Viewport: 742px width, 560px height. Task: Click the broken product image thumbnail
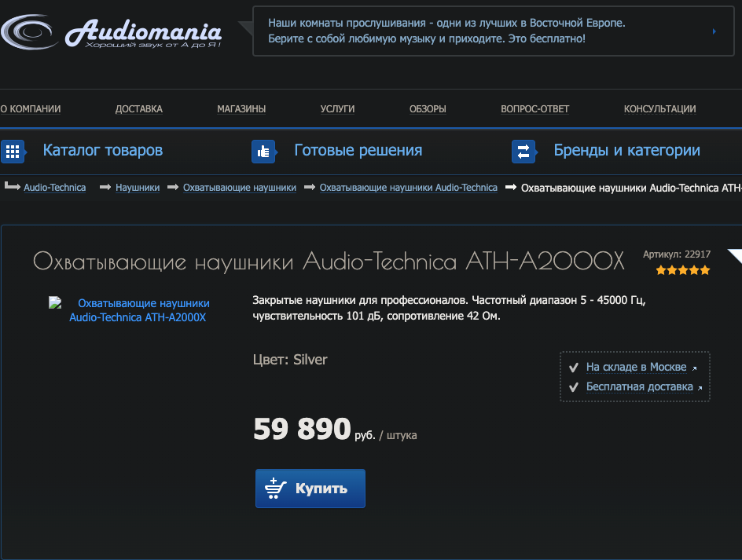55,302
